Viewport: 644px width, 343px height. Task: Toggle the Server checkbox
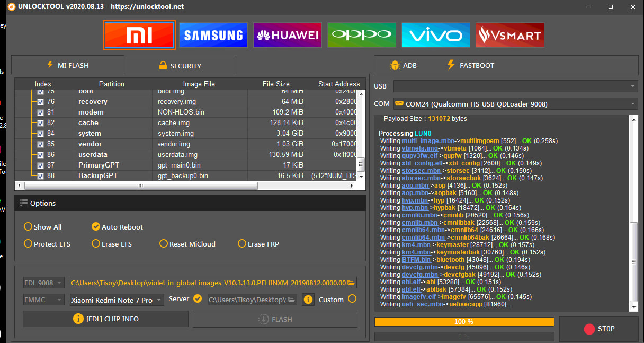(x=198, y=299)
